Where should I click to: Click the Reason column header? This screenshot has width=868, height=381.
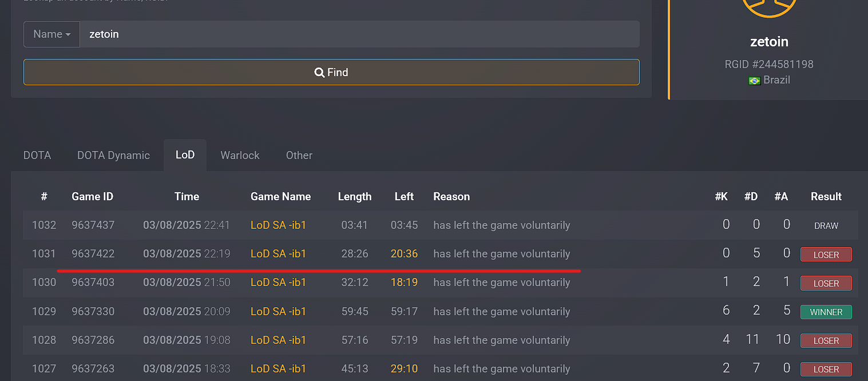451,197
